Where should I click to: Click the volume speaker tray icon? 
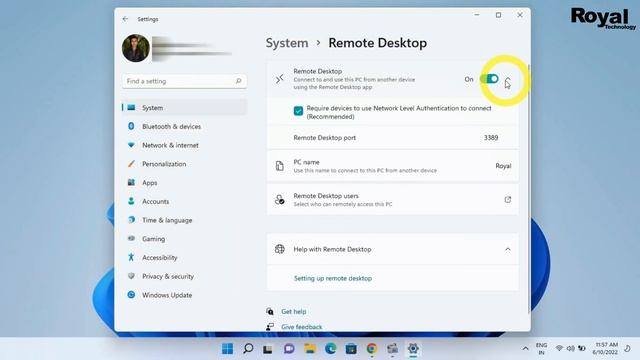tap(571, 348)
